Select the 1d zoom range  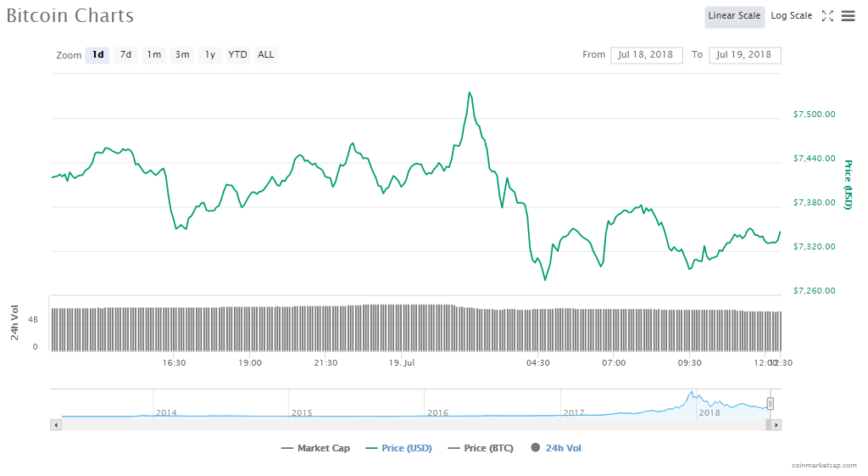[97, 55]
